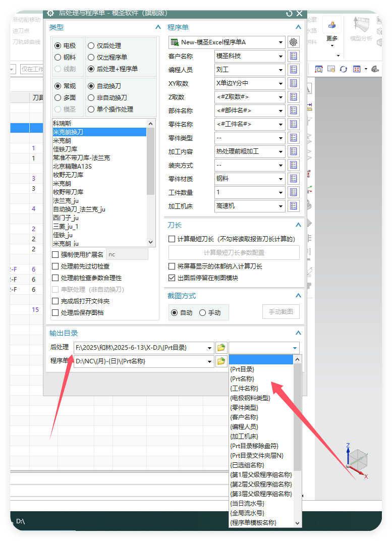
Task: Choose the 仅出程序单 radio option
Action: click(107, 57)
